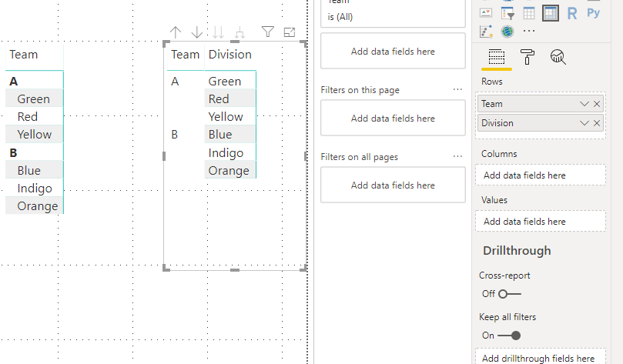Sort by Team header in selected matrix
The image size is (623, 364).
185,55
